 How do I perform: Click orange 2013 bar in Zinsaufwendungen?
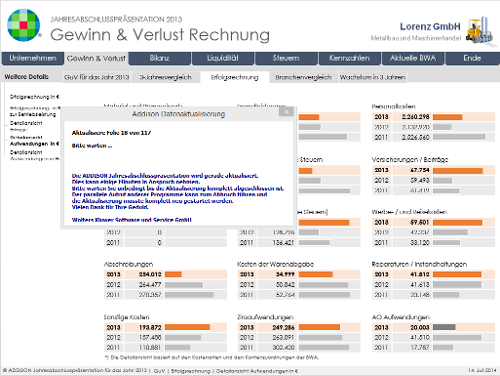pyautogui.click(x=319, y=328)
